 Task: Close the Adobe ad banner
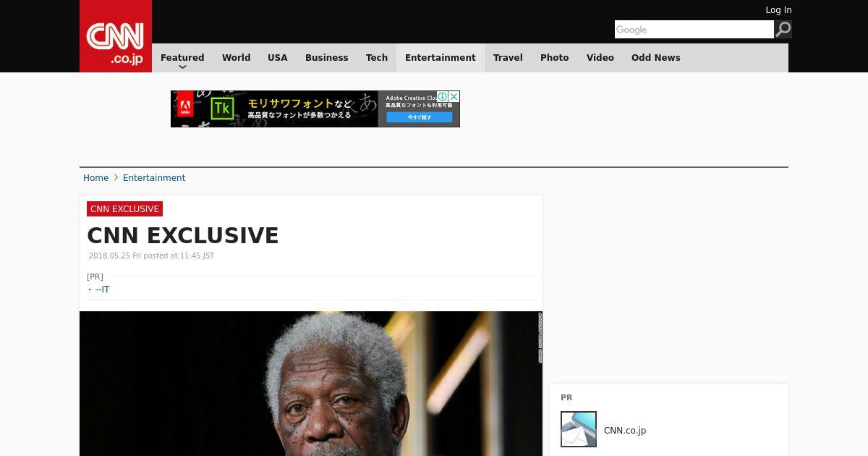tap(454, 96)
